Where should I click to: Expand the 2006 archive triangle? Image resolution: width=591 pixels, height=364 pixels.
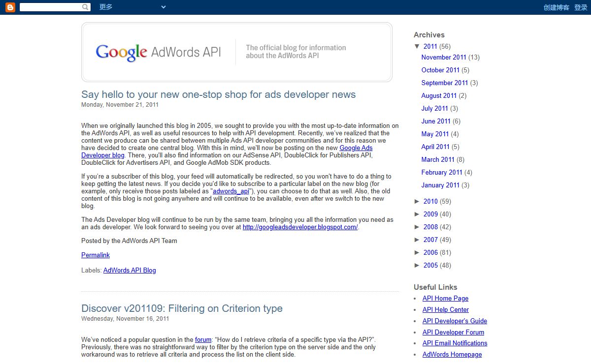point(417,252)
